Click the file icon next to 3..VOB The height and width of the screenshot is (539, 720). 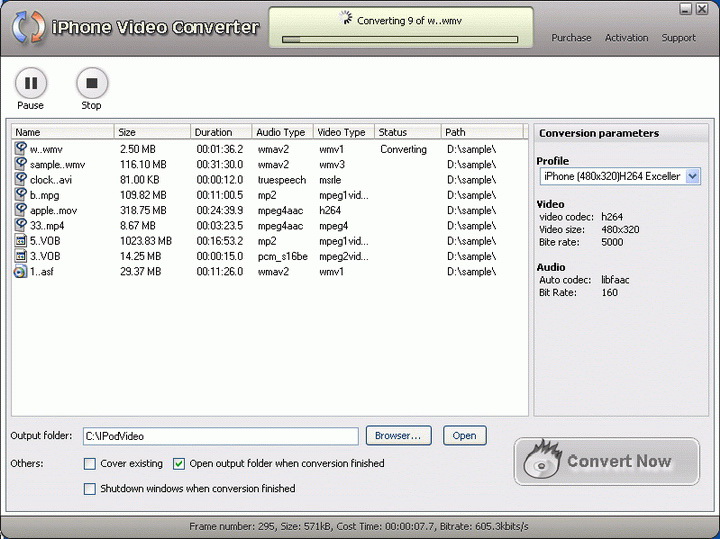click(20, 256)
